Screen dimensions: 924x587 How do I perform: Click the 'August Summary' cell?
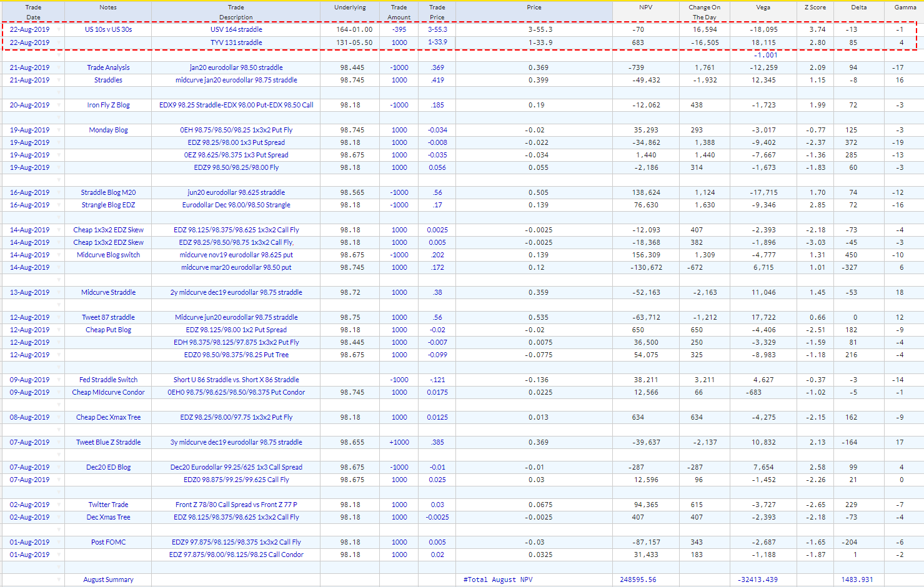coord(108,580)
